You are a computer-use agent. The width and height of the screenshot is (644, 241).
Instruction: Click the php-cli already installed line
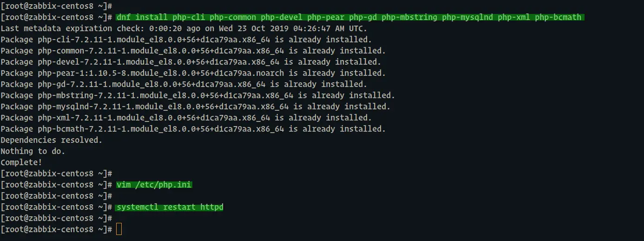[x=186, y=40]
